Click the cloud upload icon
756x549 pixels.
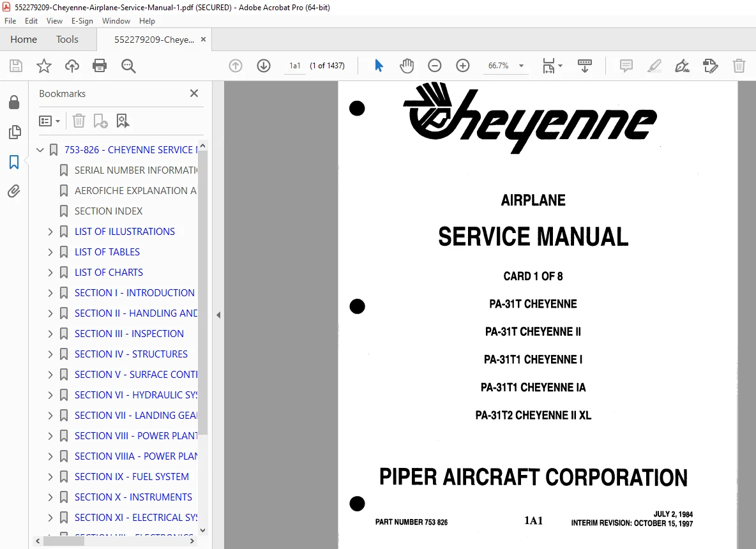(72, 66)
